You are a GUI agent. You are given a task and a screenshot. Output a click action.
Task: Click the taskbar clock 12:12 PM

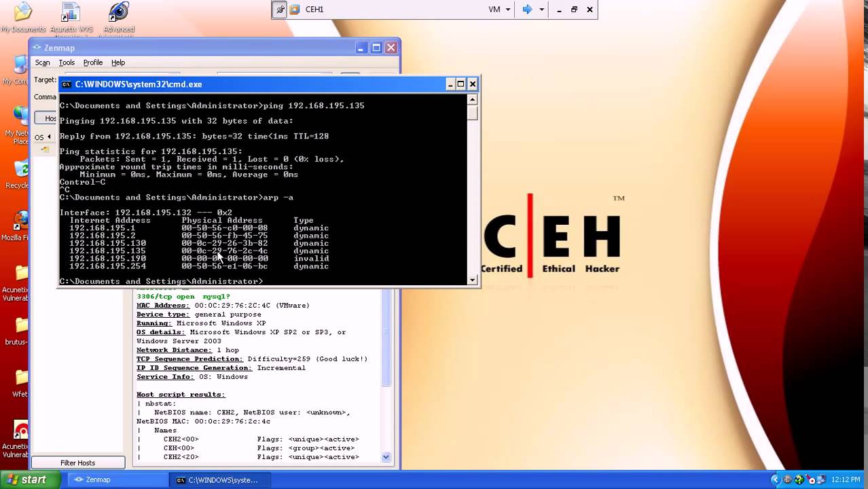(x=846, y=479)
